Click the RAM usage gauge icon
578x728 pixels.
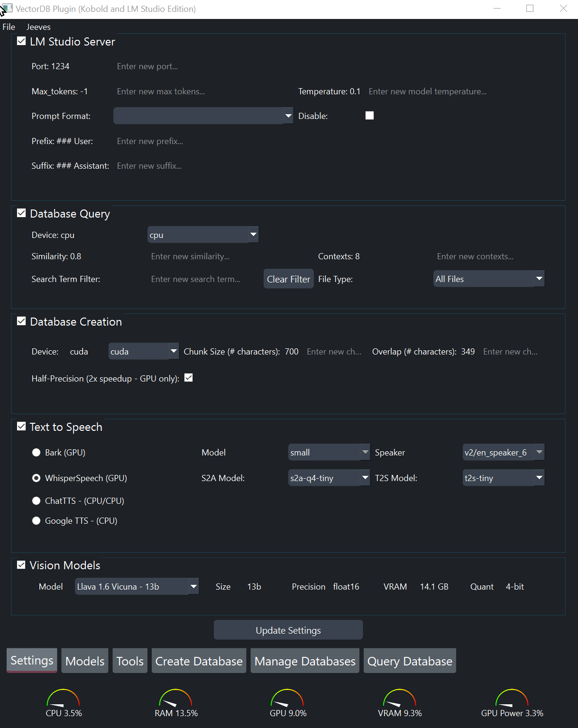point(175,698)
